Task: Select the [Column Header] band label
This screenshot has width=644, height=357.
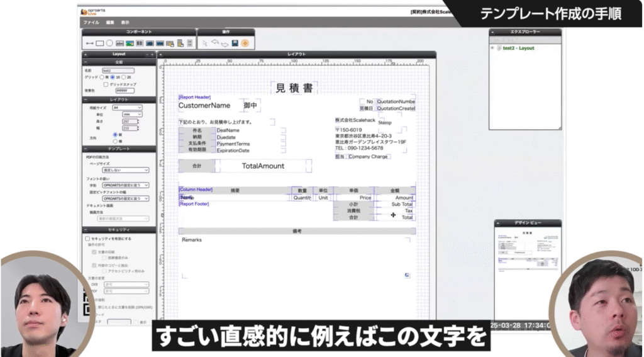Action: (x=196, y=190)
